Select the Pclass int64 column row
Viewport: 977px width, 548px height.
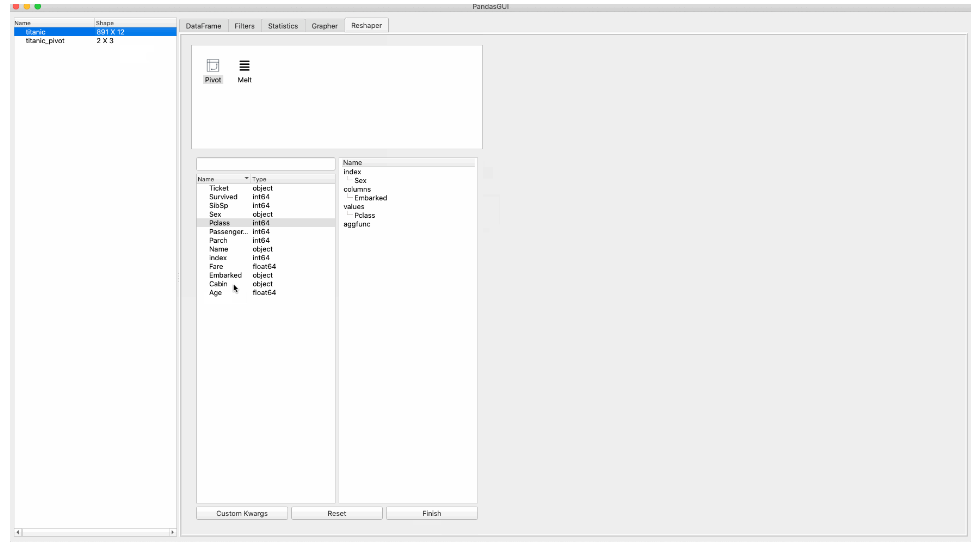(266, 223)
